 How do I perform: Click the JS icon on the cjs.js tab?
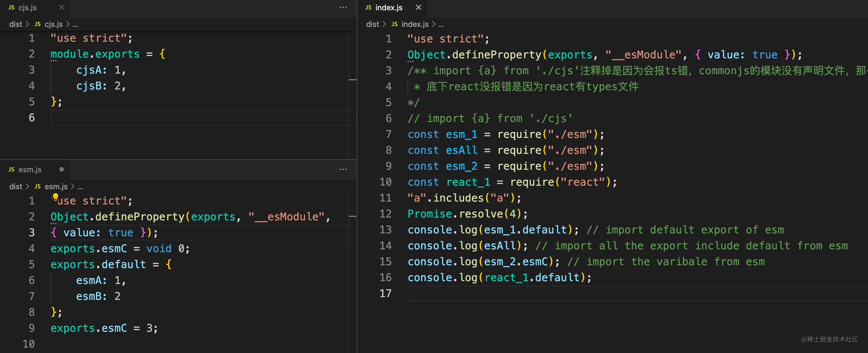pos(11,7)
